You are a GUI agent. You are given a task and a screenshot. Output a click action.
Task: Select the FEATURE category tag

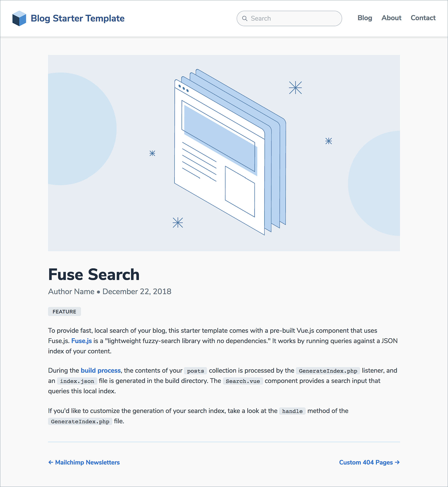(64, 312)
